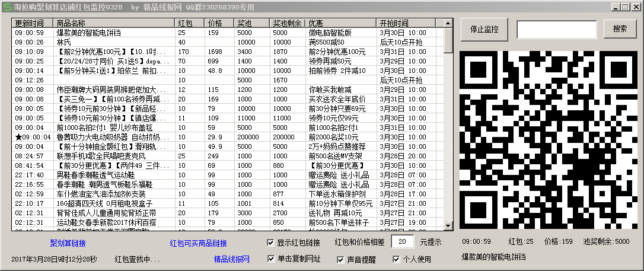This screenshot has width=644, height=271.
Task: Click the 搜索 button
Action: click(x=620, y=28)
